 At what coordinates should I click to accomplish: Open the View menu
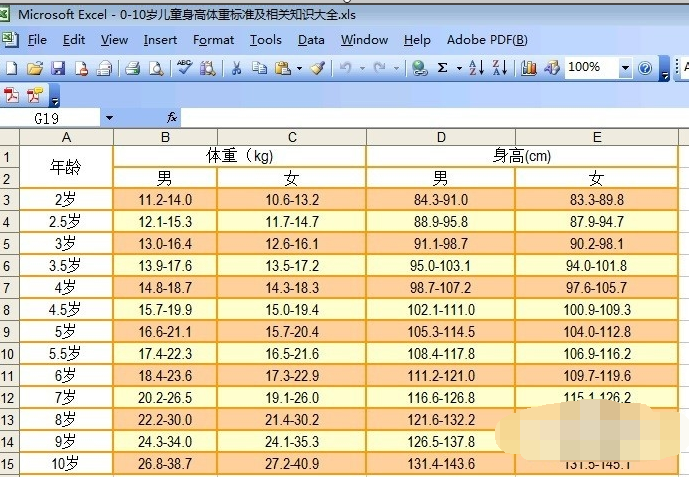click(114, 40)
